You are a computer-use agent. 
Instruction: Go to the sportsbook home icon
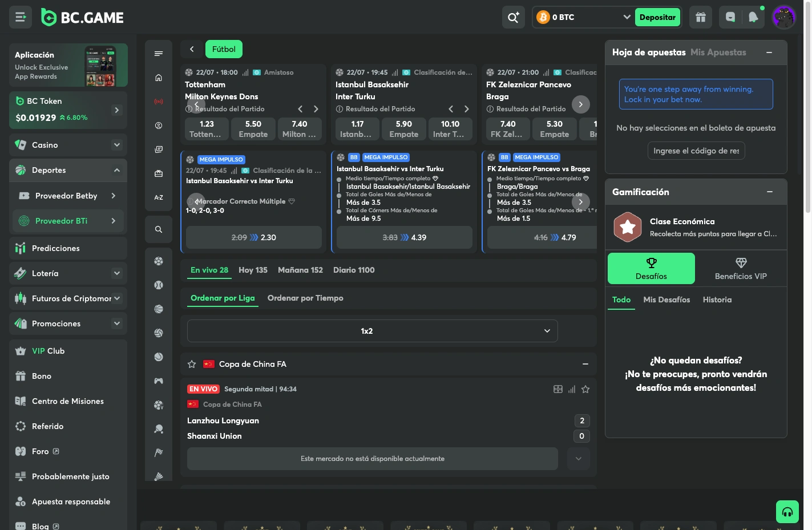[159, 78]
